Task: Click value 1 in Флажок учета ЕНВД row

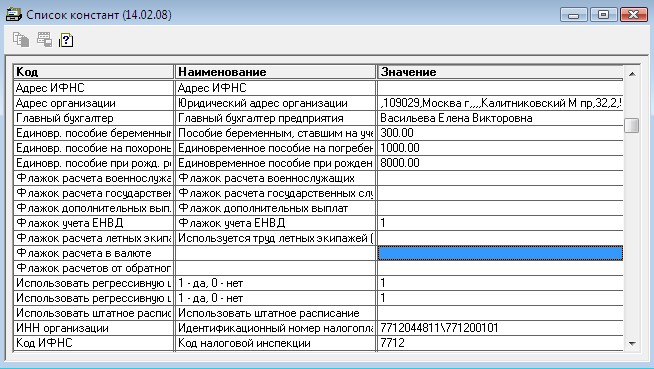Action: coord(500,223)
